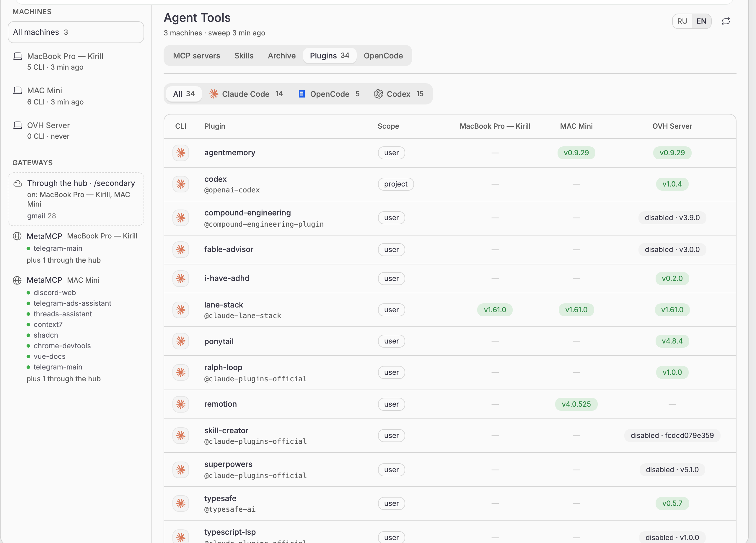Filter plugins by Codex 15

[x=398, y=94]
